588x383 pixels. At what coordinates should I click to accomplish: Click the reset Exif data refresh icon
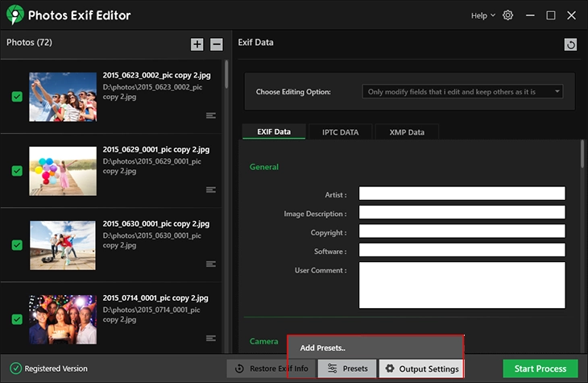pyautogui.click(x=571, y=45)
